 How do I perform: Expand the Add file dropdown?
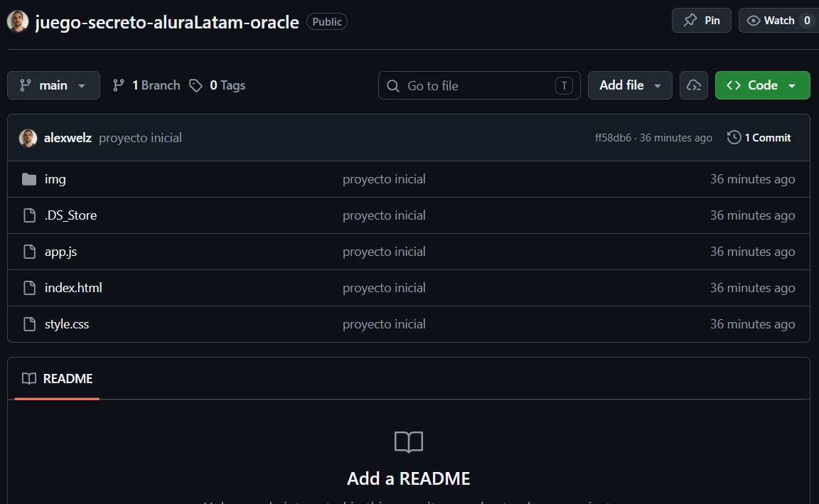pyautogui.click(x=630, y=85)
